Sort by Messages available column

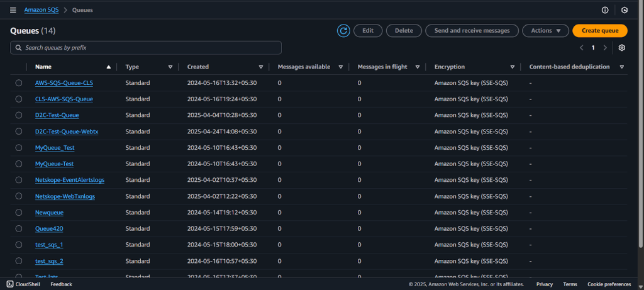[340, 67]
